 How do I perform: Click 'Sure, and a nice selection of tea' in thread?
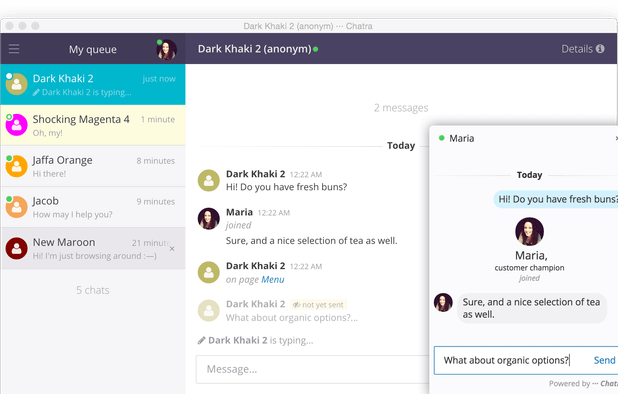point(311,241)
